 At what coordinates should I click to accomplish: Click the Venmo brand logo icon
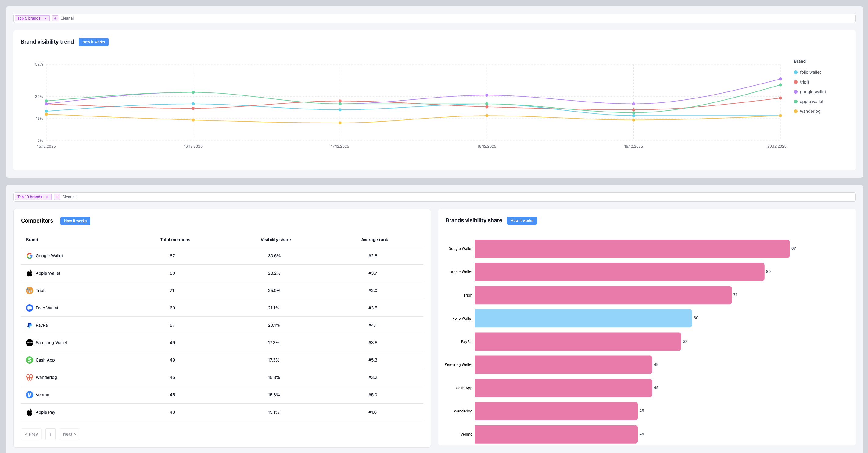coord(30,395)
